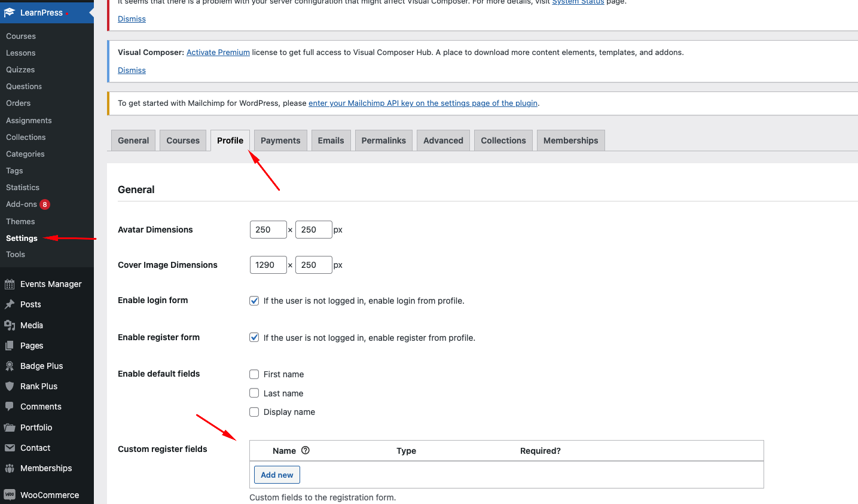Image resolution: width=858 pixels, height=504 pixels.
Task: Open Themes in LearnPress submenu
Action: tap(20, 221)
